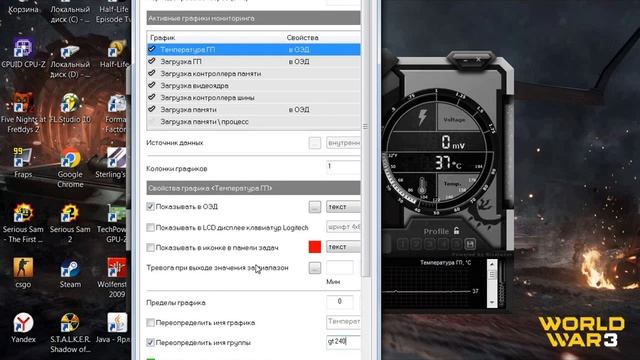Image resolution: width=640 pixels, height=360 pixels.
Task: Click the Afterburner thermometer temperature icon
Action: pyautogui.click(x=422, y=186)
